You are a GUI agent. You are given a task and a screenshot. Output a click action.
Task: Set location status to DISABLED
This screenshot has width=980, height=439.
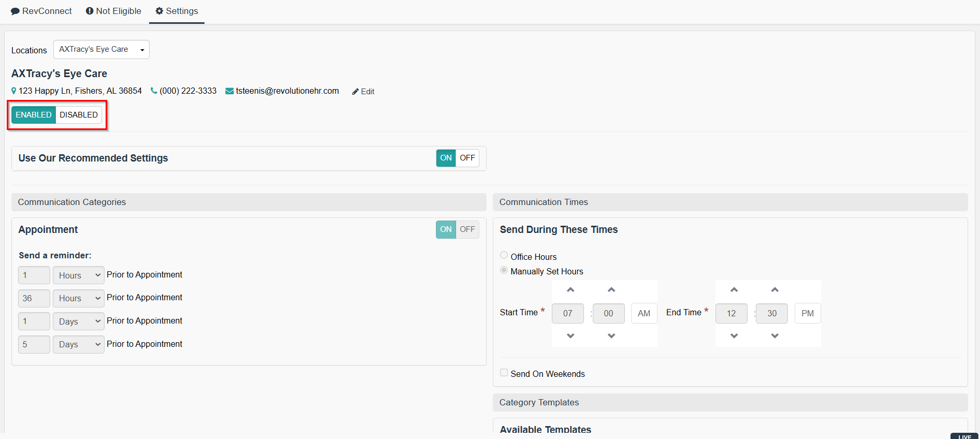tap(79, 115)
